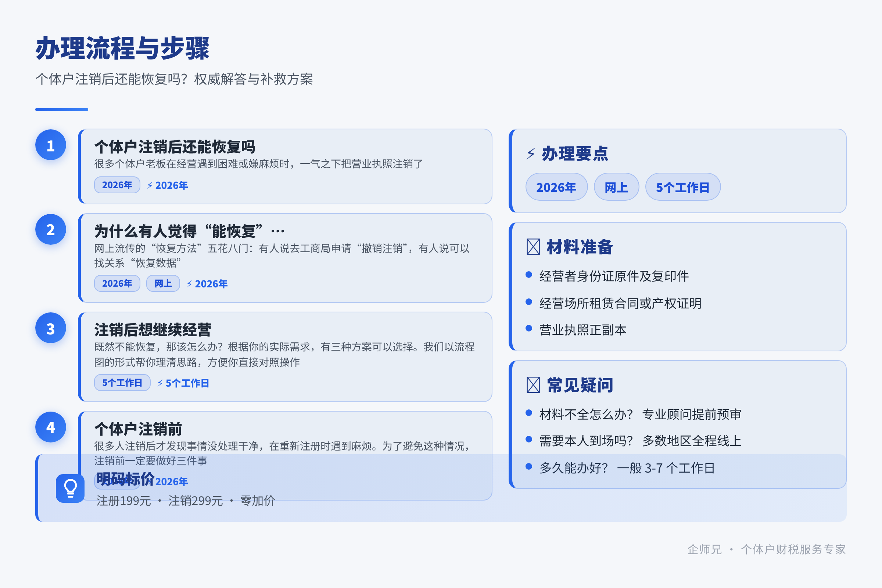Click the 常见疑问 heading text
Viewport: 882px width, 588px height.
(x=580, y=385)
